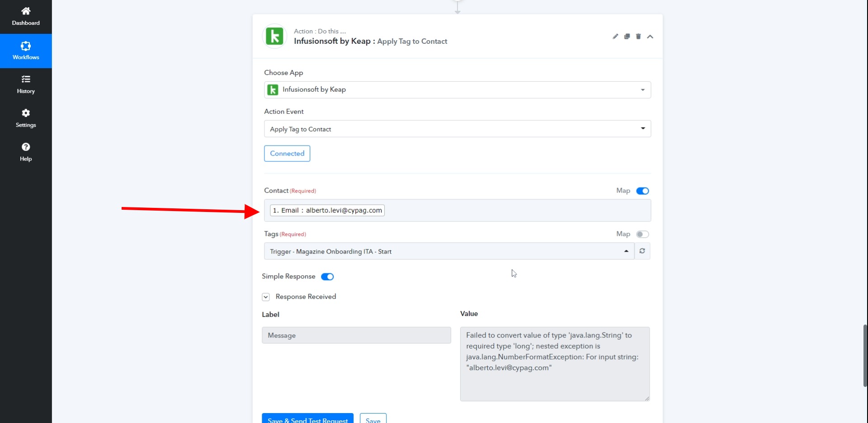Click the "Response Received" label

(x=306, y=297)
